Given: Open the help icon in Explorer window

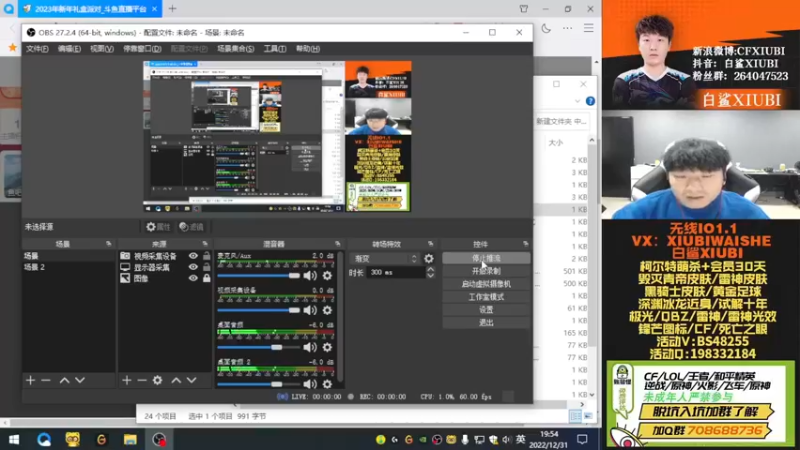Looking at the screenshot, I should (x=590, y=101).
